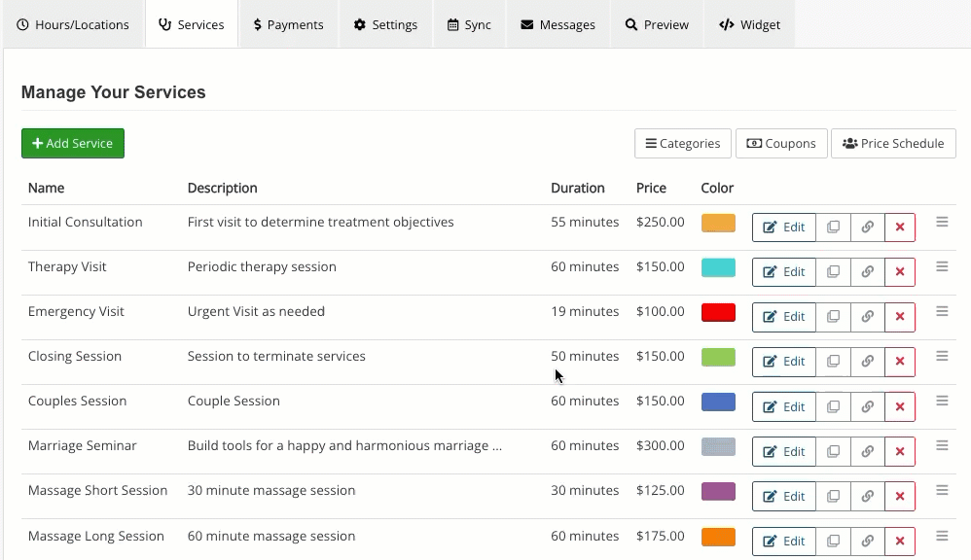Viewport: 971px width, 560px height.
Task: Duplicate the Initial Consultation service
Action: click(x=833, y=227)
